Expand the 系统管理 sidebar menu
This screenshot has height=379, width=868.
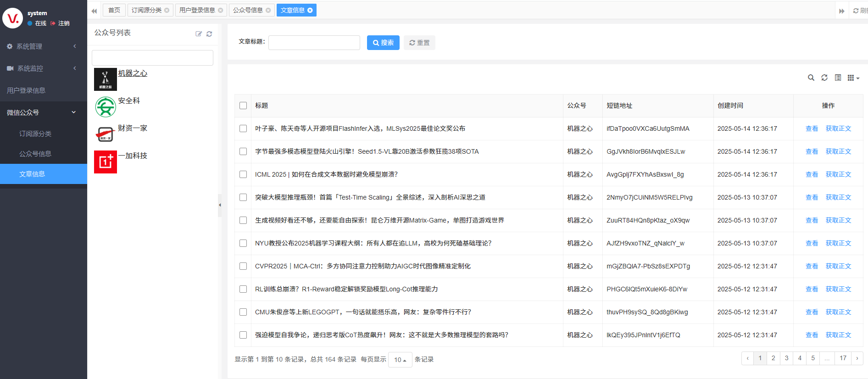(x=41, y=46)
